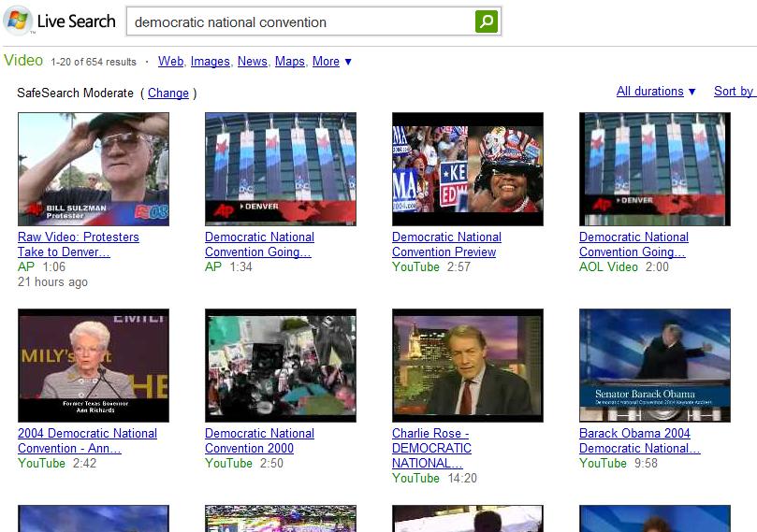Open AOL Video Denver thumbnail lasting 2:00

[655, 169]
